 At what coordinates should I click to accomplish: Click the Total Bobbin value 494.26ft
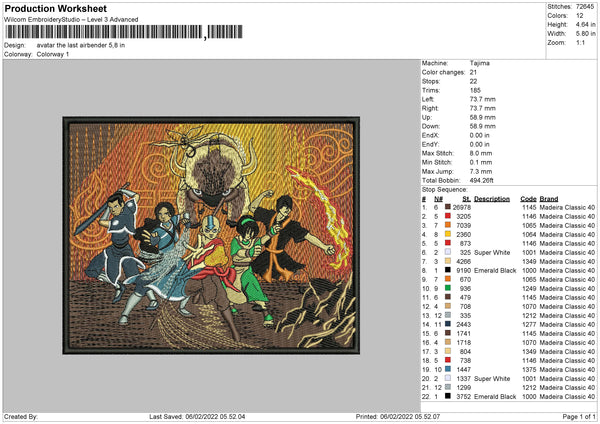(x=481, y=180)
